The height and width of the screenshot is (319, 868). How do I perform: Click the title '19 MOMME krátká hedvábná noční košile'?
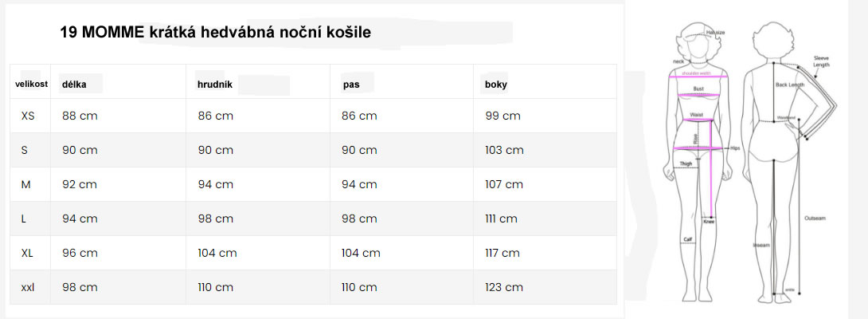point(215,33)
